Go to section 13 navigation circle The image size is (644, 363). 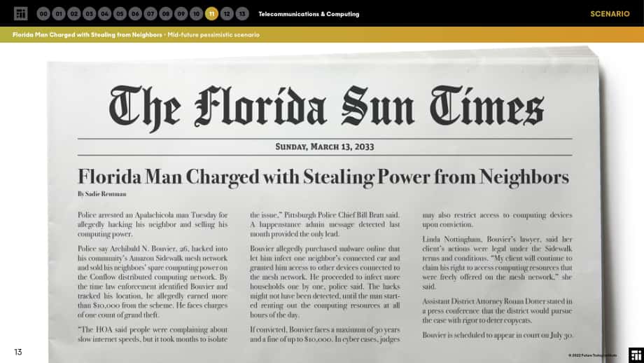pyautogui.click(x=242, y=13)
